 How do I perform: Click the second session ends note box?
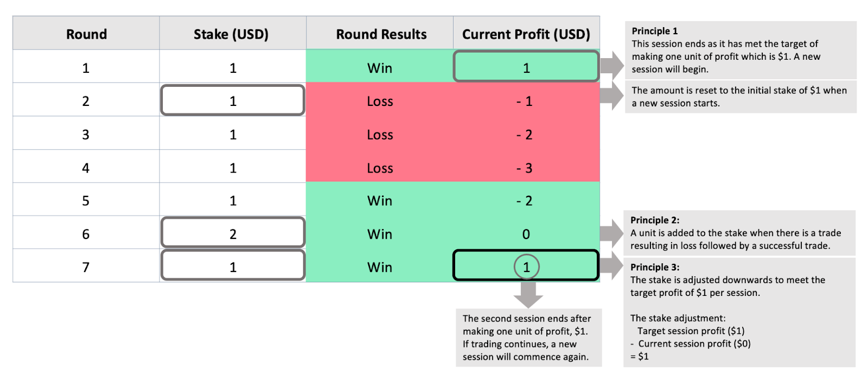click(x=528, y=338)
